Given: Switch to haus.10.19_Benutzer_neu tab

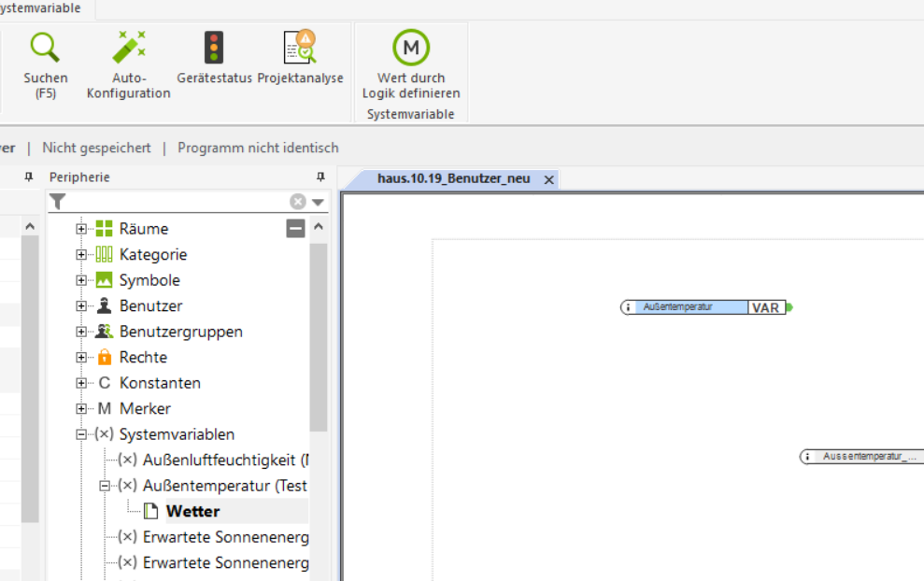Looking at the screenshot, I should coord(454,178).
